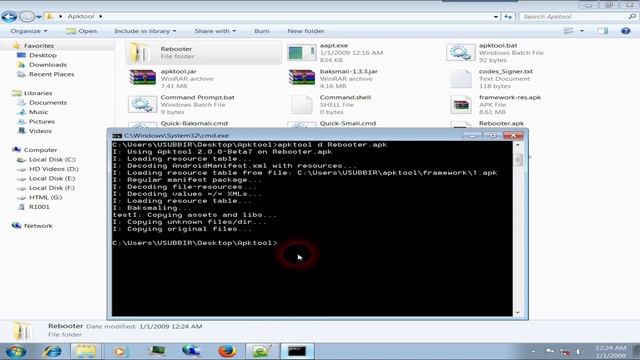
Task: Launch Firefox from the taskbar
Action: [227, 351]
